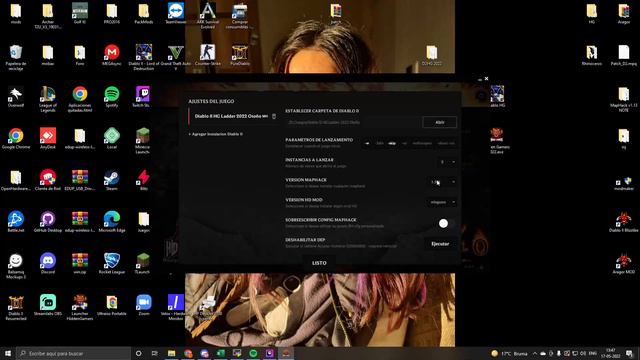Open the Patch_D2.mpq desktop file
Screen dimensions: 640x360
[624, 55]
